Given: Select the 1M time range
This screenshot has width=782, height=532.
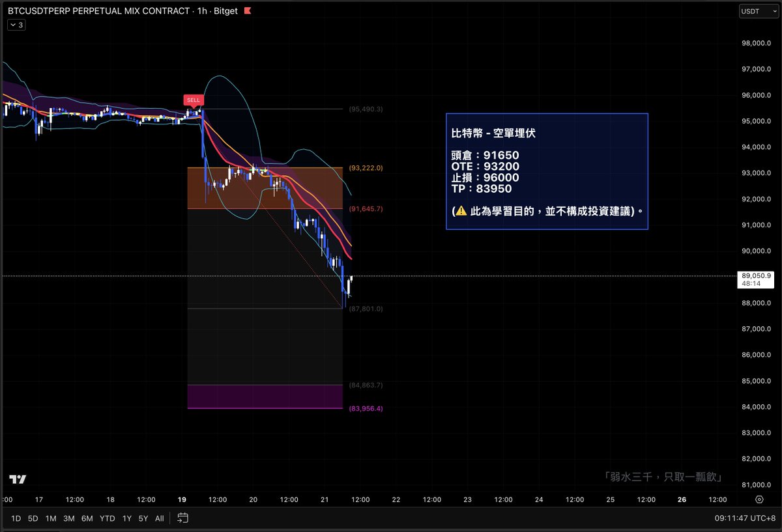Looking at the screenshot, I should [50, 518].
